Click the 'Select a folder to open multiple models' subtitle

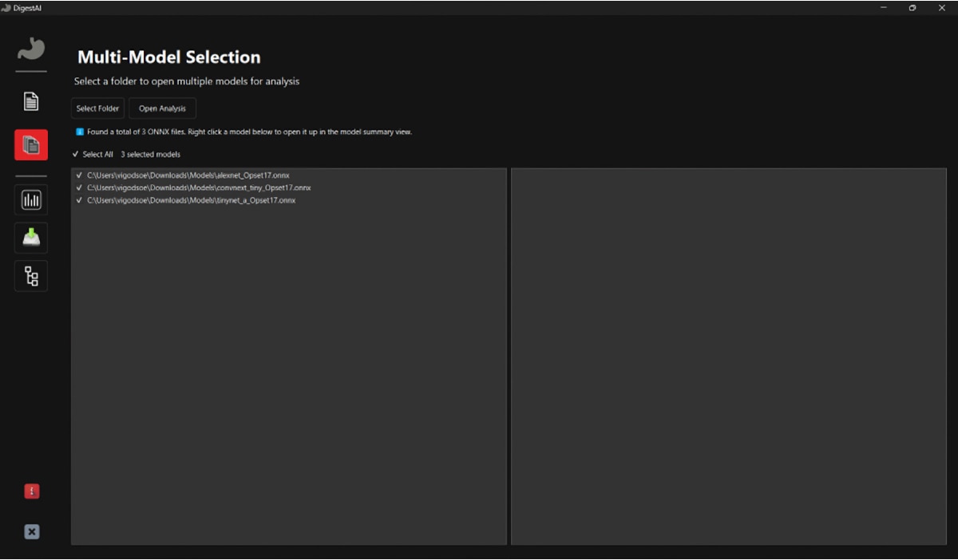pyautogui.click(x=187, y=81)
